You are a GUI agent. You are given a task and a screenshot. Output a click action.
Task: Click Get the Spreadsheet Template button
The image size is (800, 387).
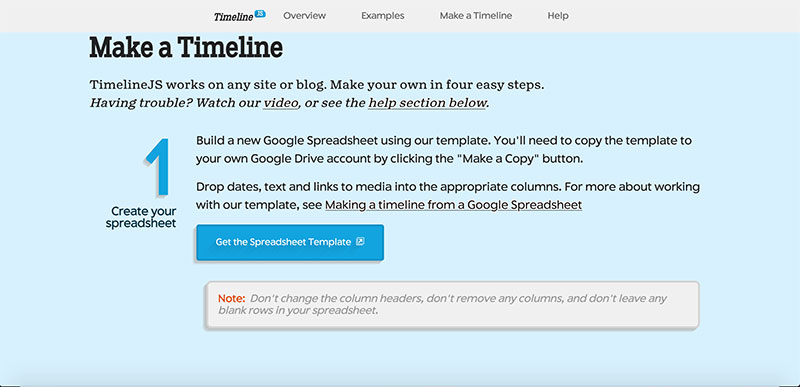coord(290,242)
